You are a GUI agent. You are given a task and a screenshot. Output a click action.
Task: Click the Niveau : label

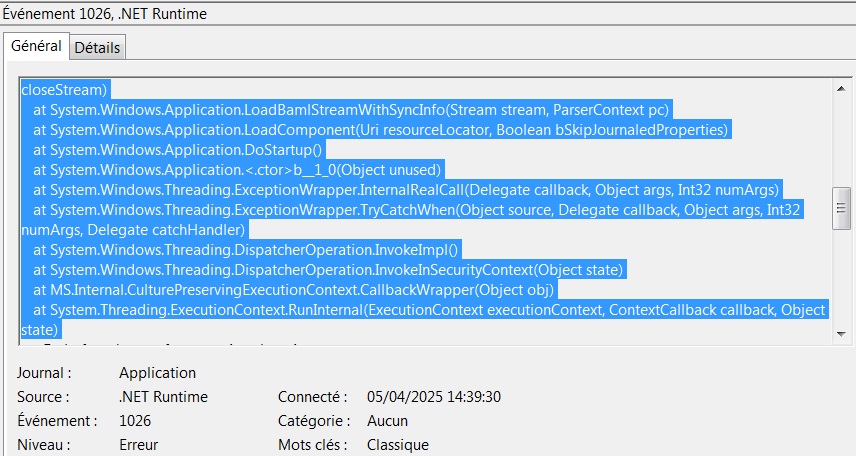click(x=44, y=445)
